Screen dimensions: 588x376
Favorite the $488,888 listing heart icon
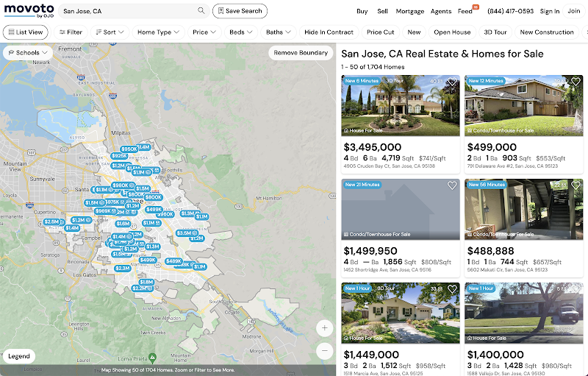point(576,185)
